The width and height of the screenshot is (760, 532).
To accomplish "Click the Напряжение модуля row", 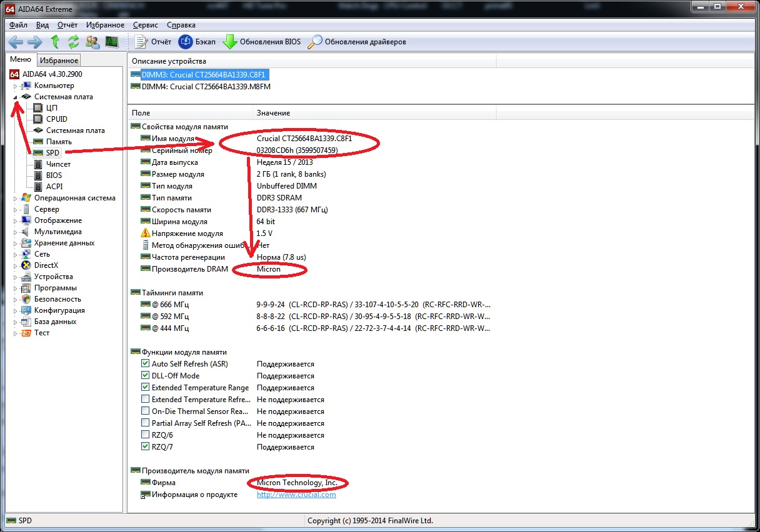I will pos(312,234).
